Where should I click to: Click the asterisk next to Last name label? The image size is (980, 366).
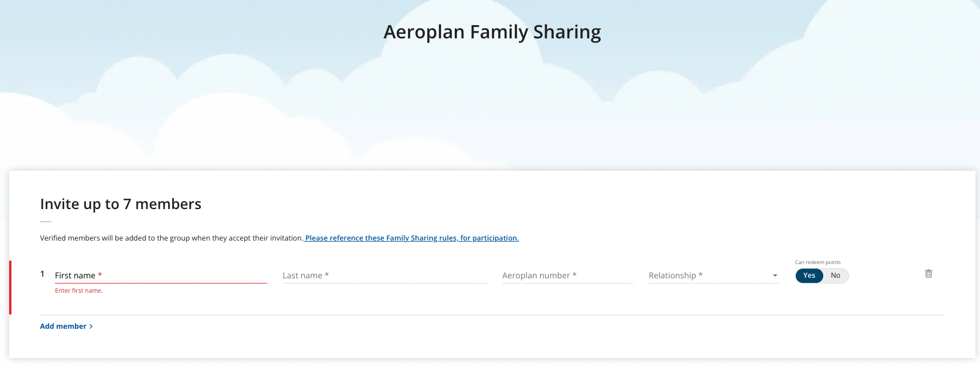tap(327, 275)
